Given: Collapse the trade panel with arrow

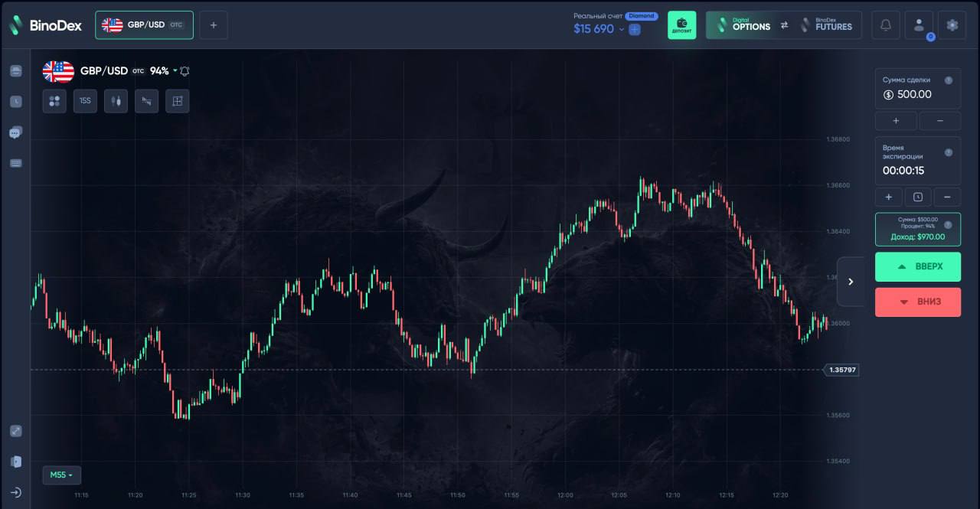Looking at the screenshot, I should (x=851, y=282).
